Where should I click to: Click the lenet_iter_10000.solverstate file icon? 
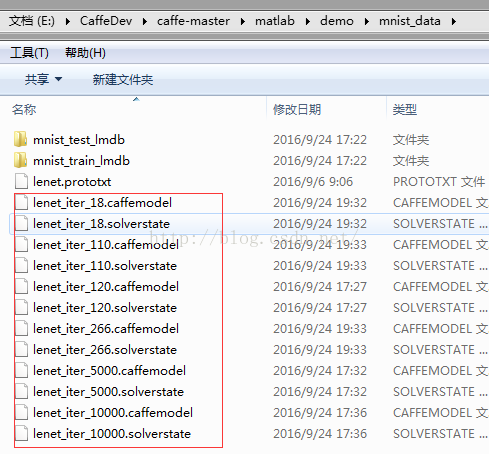tap(21, 433)
